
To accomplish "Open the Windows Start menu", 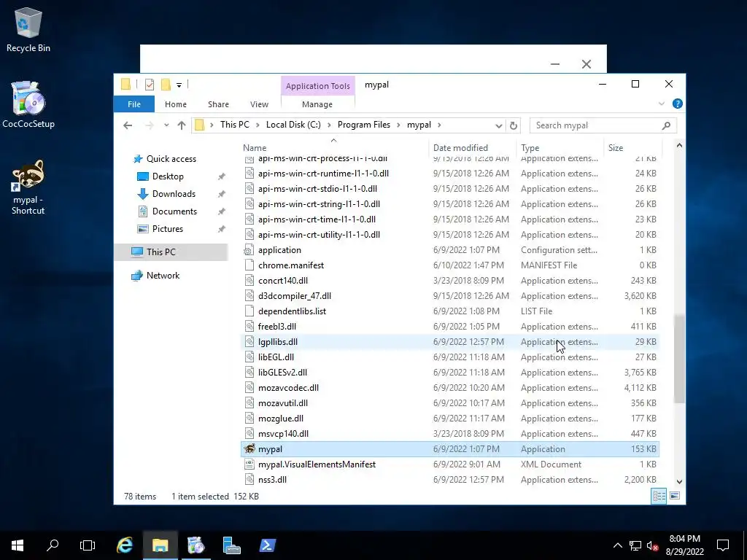I will [18, 545].
